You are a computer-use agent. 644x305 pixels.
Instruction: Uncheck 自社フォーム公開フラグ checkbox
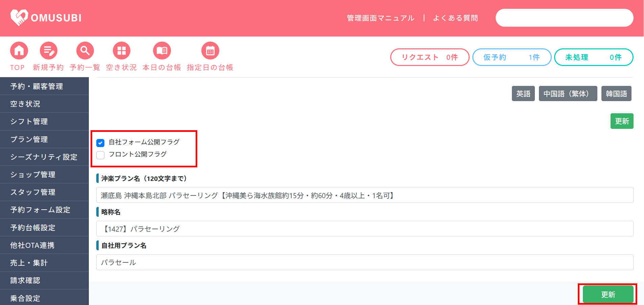point(100,143)
